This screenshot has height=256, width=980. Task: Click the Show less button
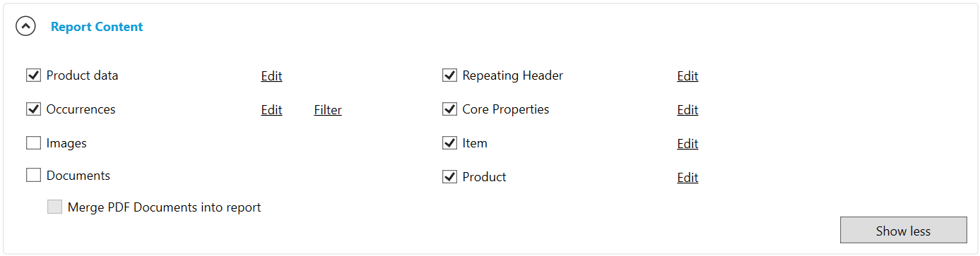click(x=903, y=231)
